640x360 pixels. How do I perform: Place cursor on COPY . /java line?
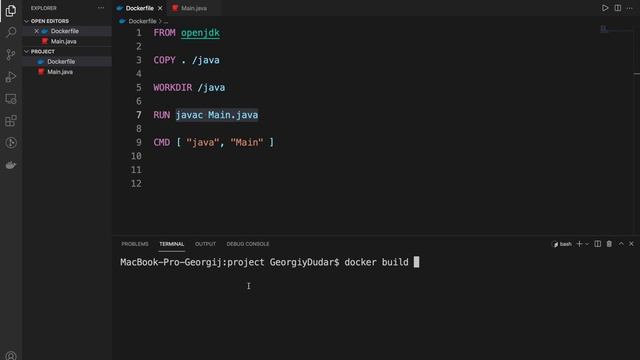click(x=187, y=60)
